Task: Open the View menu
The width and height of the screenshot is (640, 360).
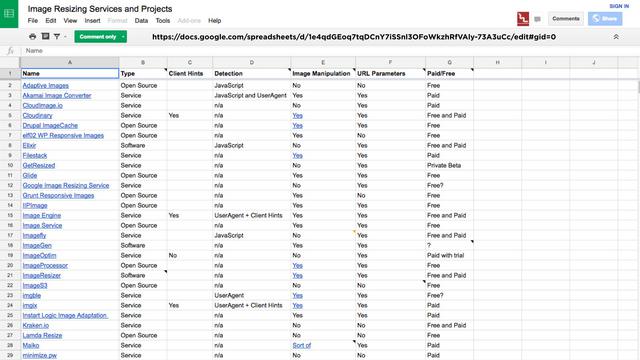Action: (70, 20)
